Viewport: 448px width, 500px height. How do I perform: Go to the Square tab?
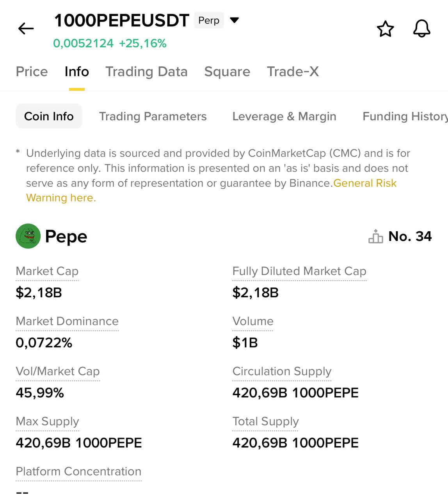tap(227, 71)
